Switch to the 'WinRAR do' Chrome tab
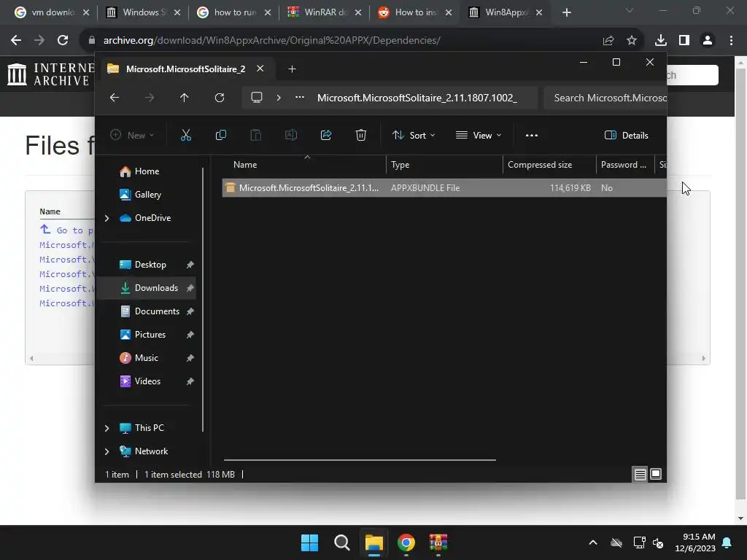Screen dimensions: 747x560 325,12
